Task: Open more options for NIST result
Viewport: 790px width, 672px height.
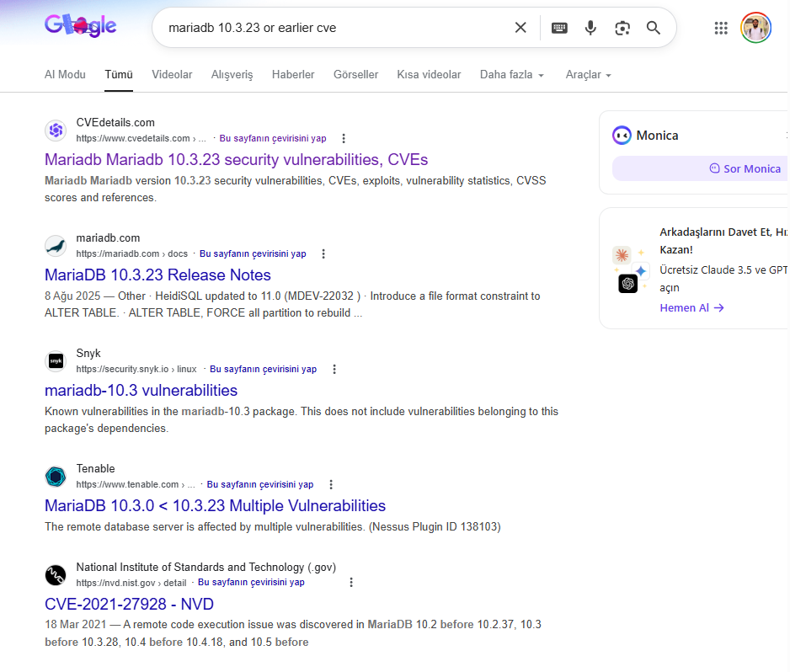Action: pyautogui.click(x=351, y=583)
